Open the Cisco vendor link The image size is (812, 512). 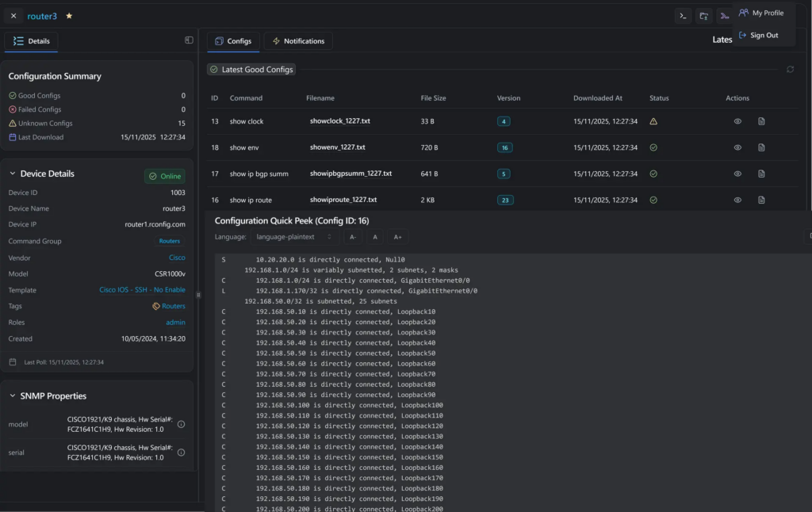pyautogui.click(x=177, y=258)
